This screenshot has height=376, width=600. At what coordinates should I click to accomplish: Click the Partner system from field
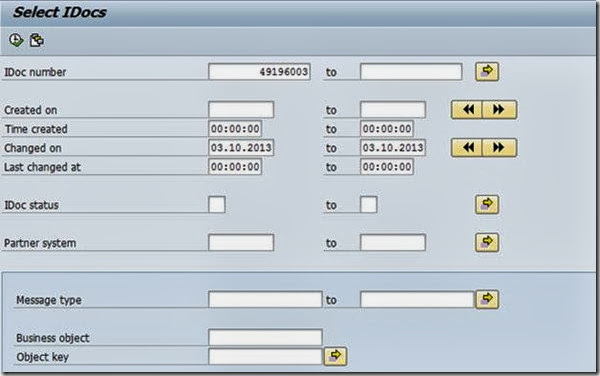(241, 243)
